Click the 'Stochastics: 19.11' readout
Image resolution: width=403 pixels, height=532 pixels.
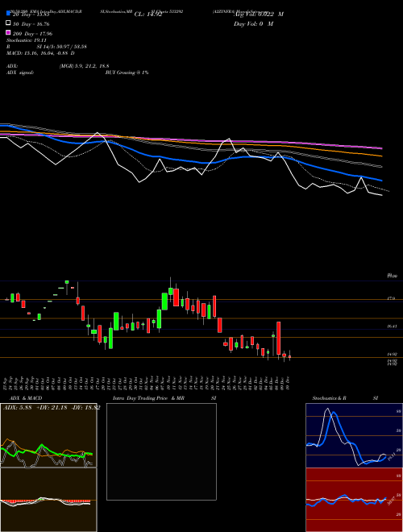pos(26,40)
